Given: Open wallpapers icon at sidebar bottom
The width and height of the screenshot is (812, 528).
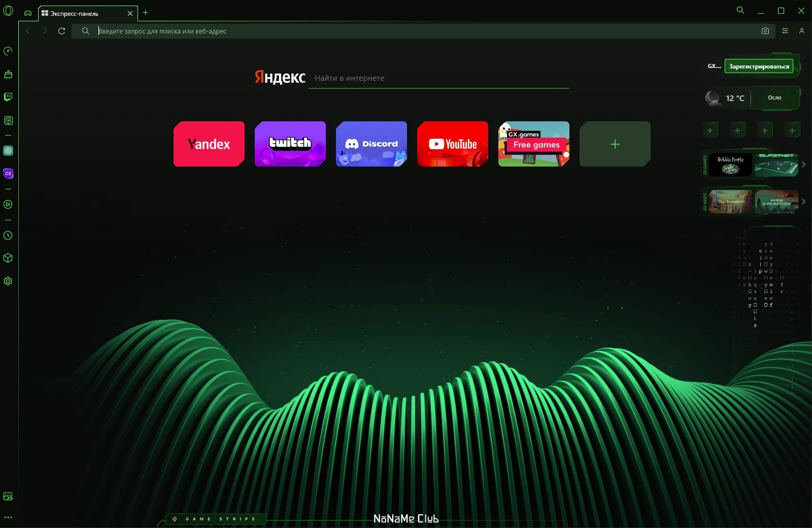Looking at the screenshot, I should click(8, 496).
